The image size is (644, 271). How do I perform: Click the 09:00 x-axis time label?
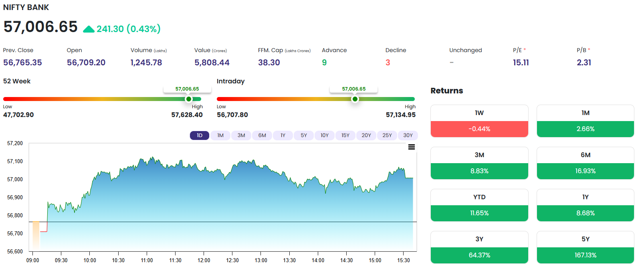click(x=33, y=261)
